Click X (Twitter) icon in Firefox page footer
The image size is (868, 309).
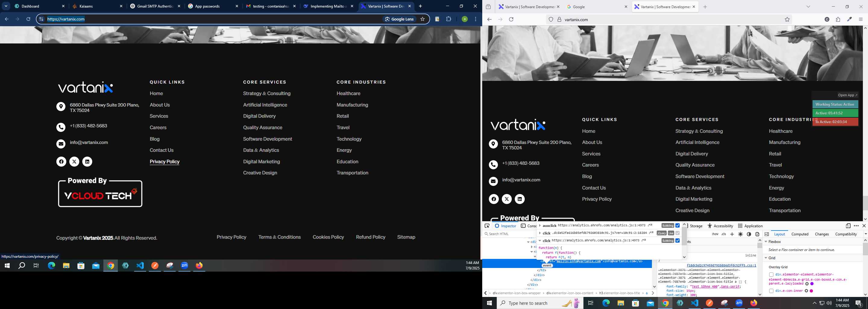506,199
